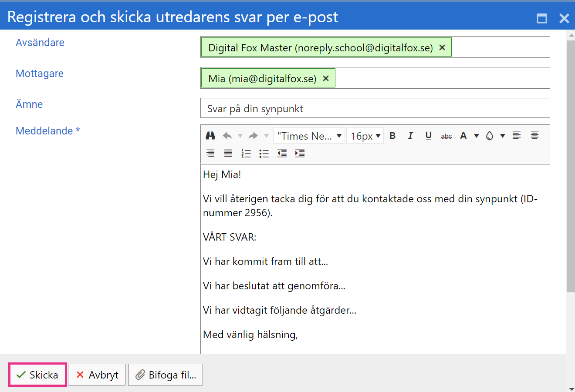575x392 pixels.
Task: Align text right
Action: point(210,153)
